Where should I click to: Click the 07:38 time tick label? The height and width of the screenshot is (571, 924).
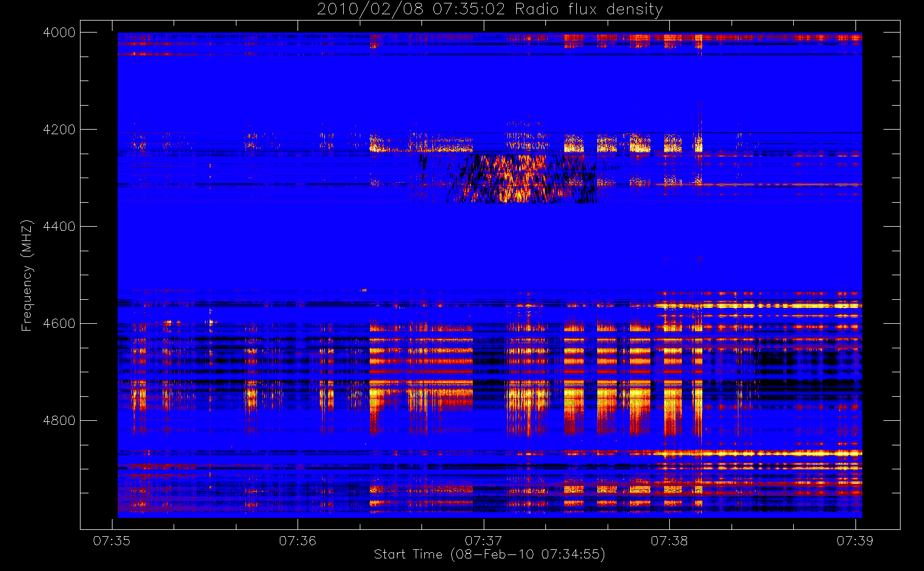(x=669, y=541)
